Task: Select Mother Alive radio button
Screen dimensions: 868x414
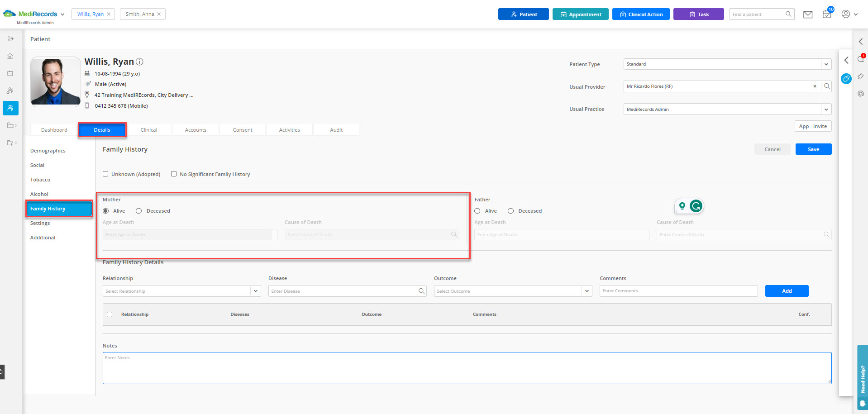Action: coord(106,211)
